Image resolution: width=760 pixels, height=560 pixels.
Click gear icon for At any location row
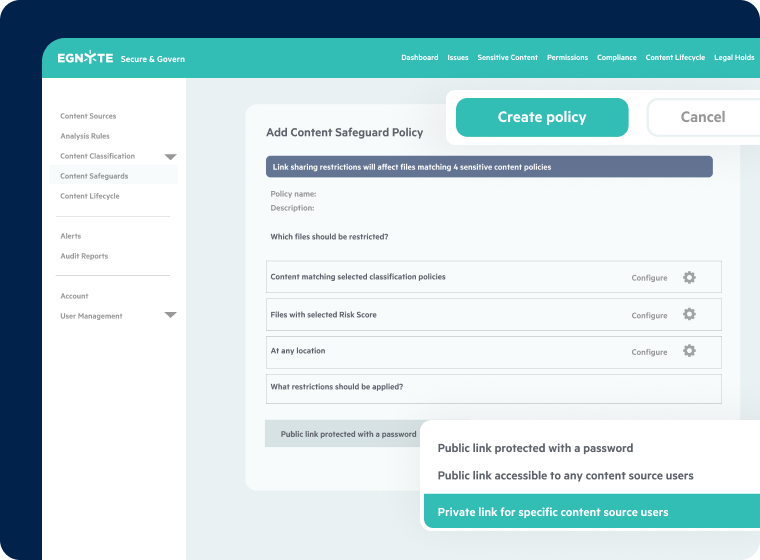(689, 351)
